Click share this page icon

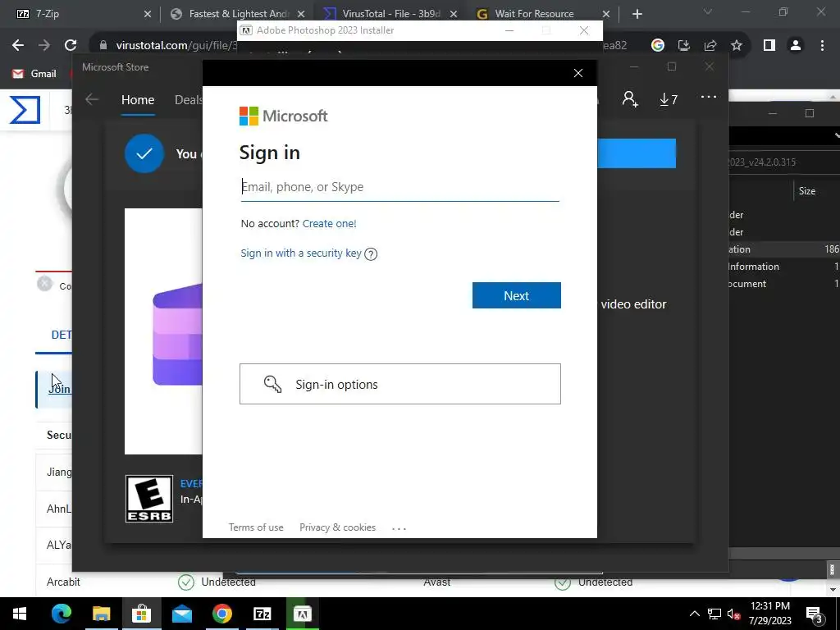coord(710,46)
